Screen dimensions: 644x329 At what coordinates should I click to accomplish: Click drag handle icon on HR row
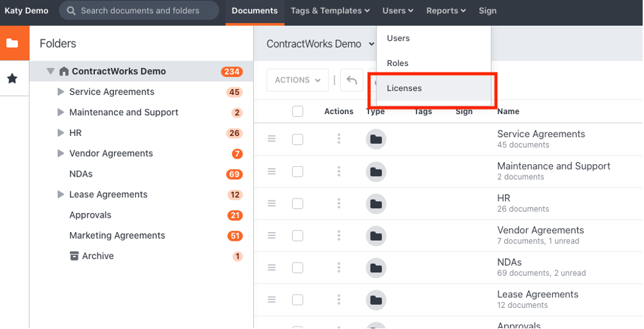[x=272, y=204]
